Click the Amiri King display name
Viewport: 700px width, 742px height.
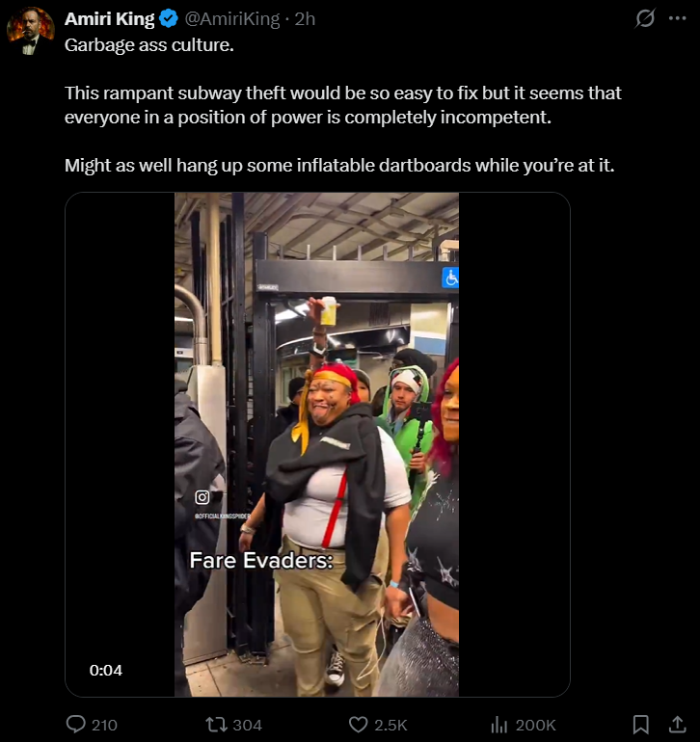(109, 19)
